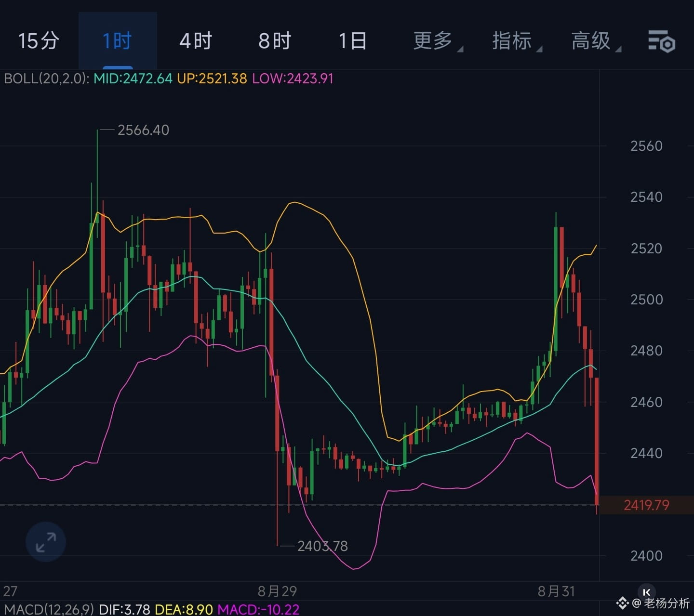Click the LOW:2423.91 value

click(x=293, y=79)
